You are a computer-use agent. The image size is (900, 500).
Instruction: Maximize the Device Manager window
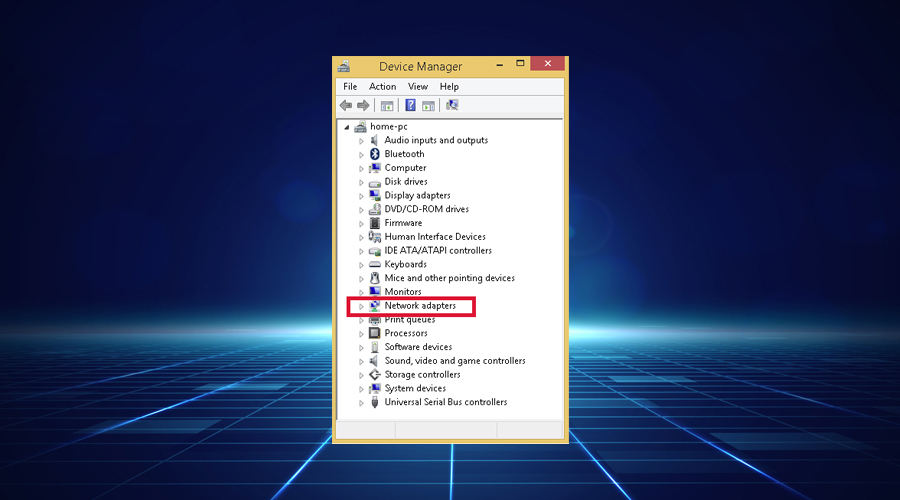click(520, 64)
